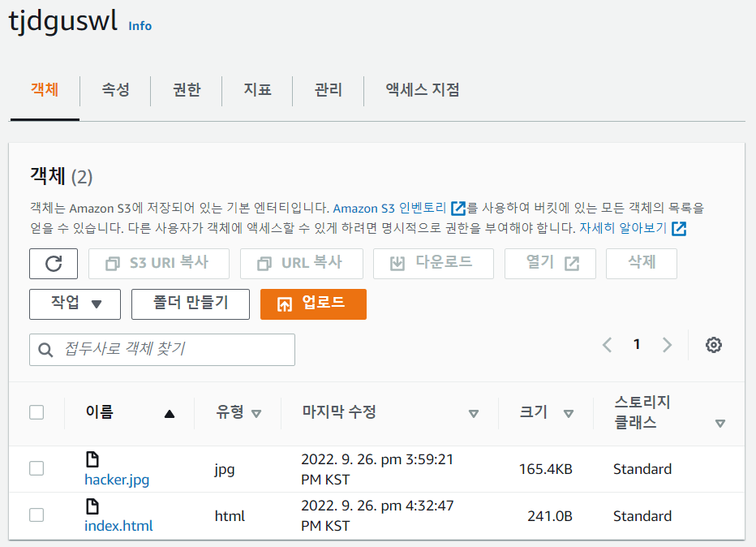Open the index.html object link
The width and height of the screenshot is (756, 547).
click(x=118, y=526)
